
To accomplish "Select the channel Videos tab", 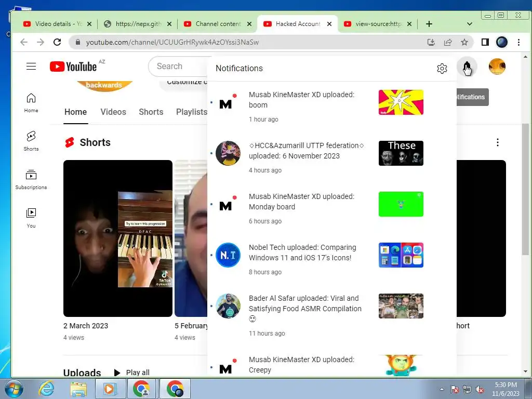I will (x=113, y=112).
